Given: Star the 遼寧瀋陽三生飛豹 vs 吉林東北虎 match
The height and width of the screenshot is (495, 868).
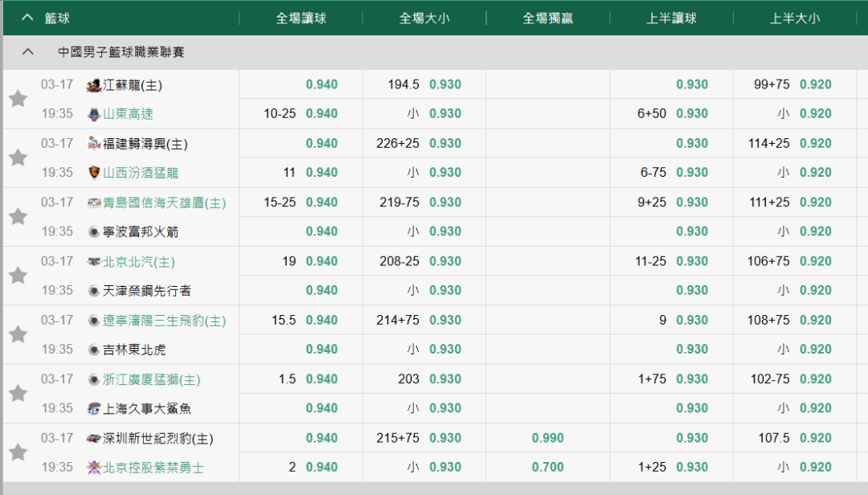Looking at the screenshot, I should (x=18, y=335).
